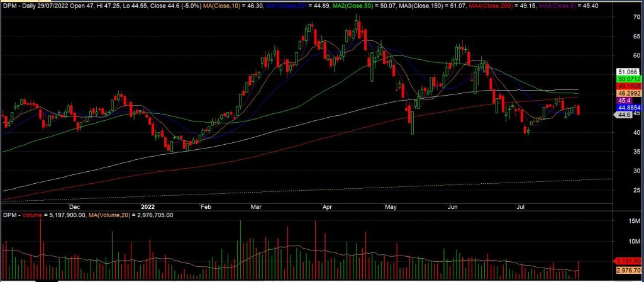Click the 70 label on the price axis
Viewport: 644px width, 282px height.
click(636, 17)
